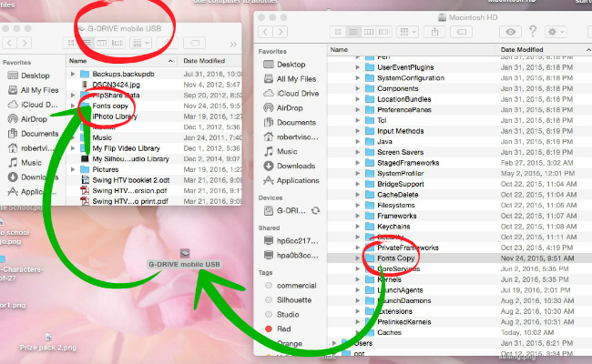
Task: Open Action gear menu in Macintosh HD toolbar
Action: tap(556, 32)
